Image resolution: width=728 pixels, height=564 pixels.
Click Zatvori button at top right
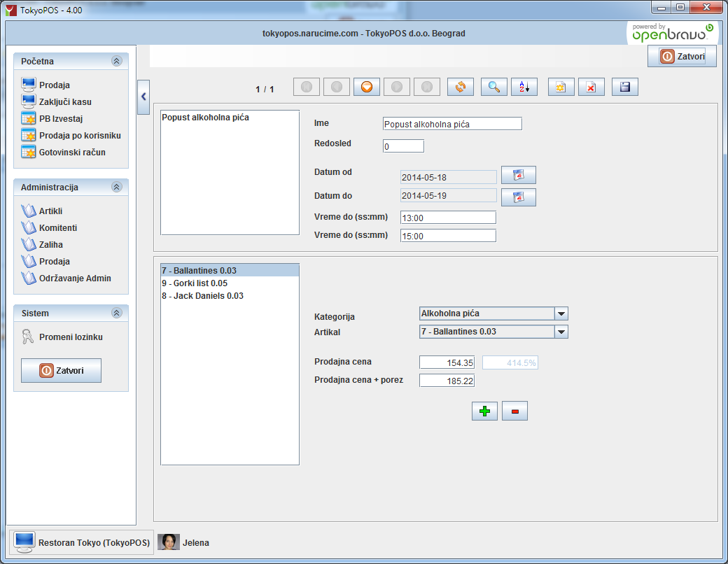[682, 56]
